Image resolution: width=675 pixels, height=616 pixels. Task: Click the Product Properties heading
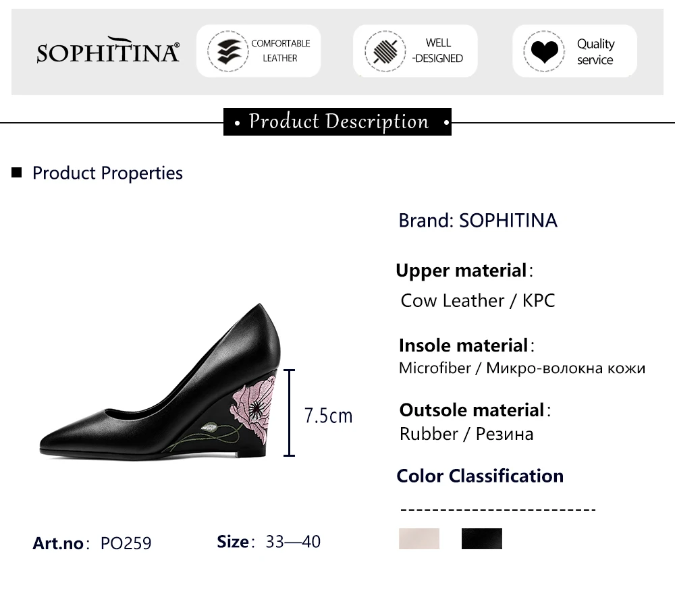(107, 173)
